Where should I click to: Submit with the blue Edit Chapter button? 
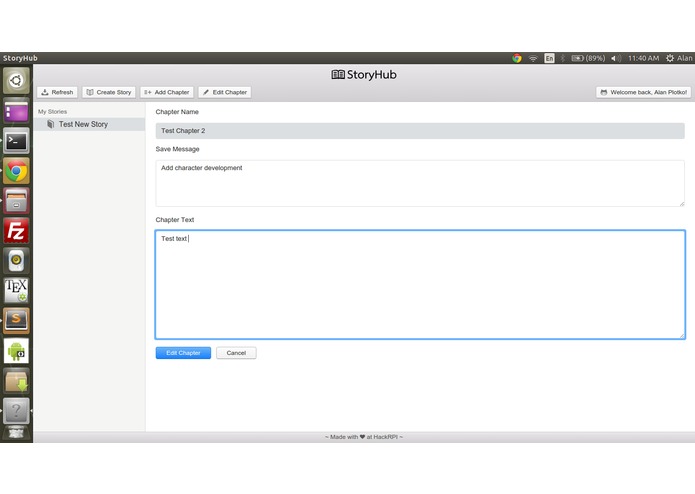click(x=183, y=353)
